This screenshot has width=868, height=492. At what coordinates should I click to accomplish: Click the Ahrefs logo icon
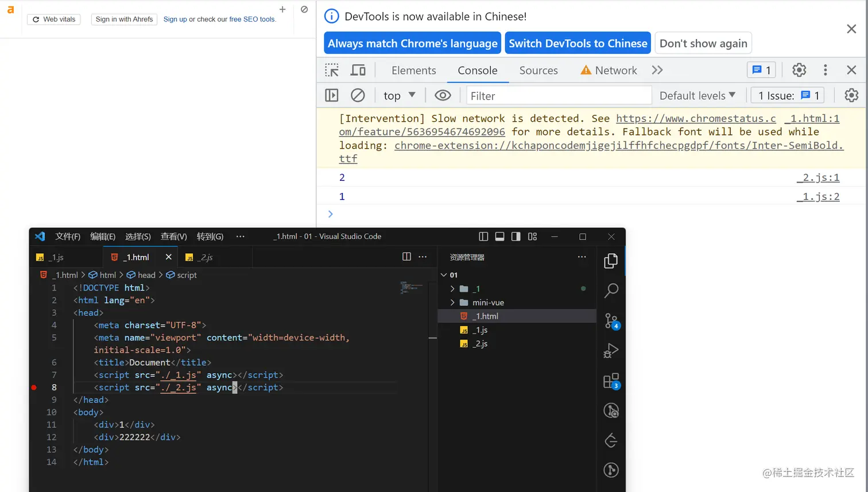click(x=10, y=10)
